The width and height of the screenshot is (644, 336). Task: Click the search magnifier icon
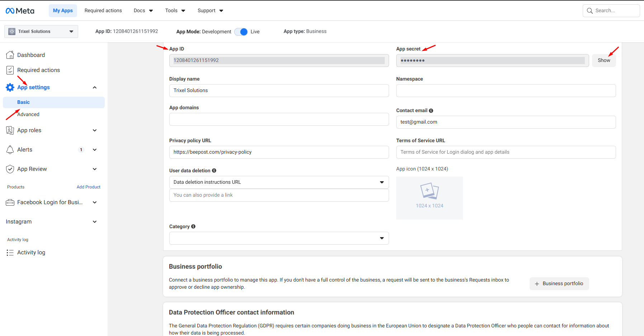590,11
